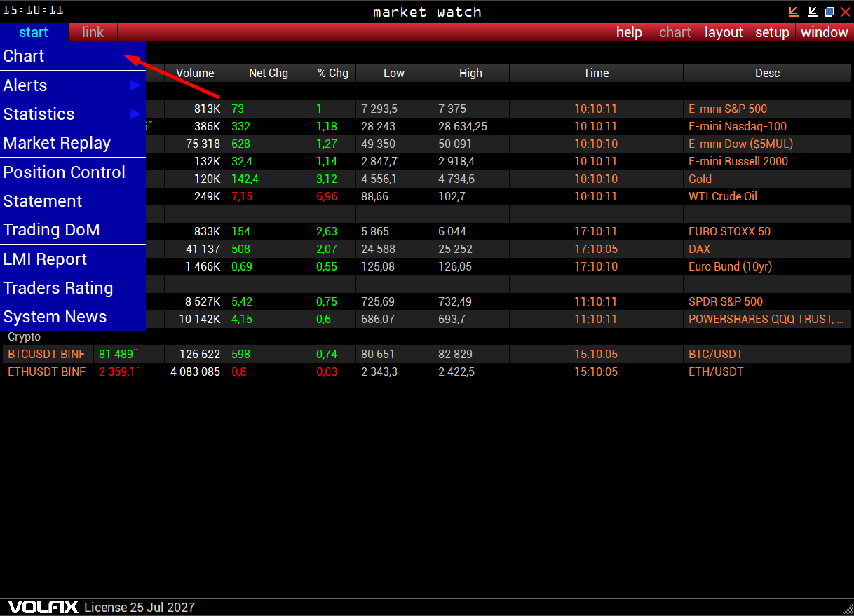Click the Crypto group label
This screenshot has height=616, width=854.
click(x=24, y=337)
